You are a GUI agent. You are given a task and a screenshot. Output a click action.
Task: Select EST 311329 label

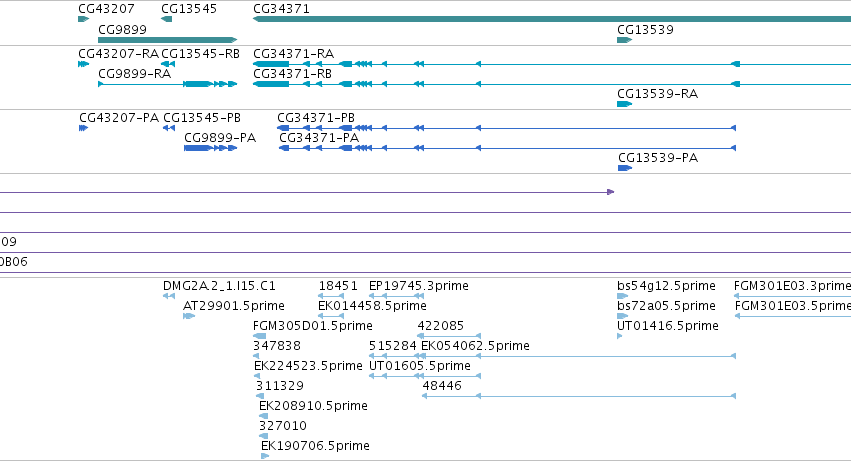280,386
